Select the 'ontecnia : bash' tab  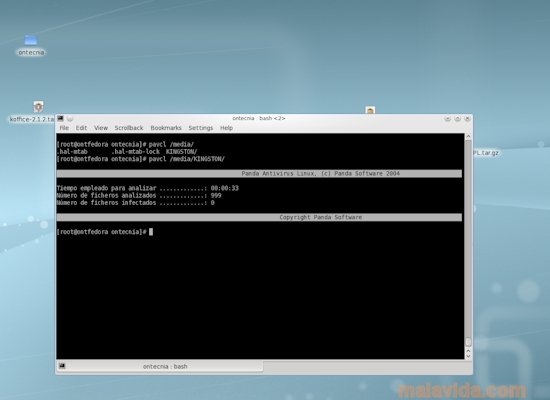tap(160, 366)
